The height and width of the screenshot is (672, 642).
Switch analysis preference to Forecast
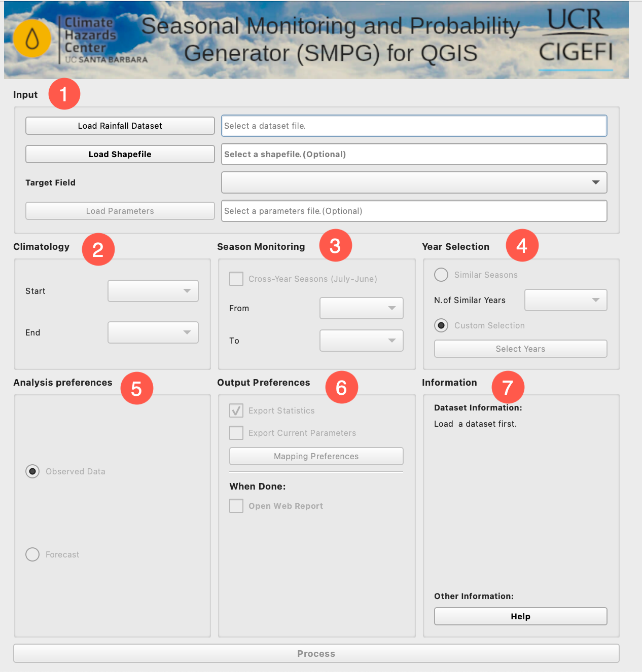[32, 554]
